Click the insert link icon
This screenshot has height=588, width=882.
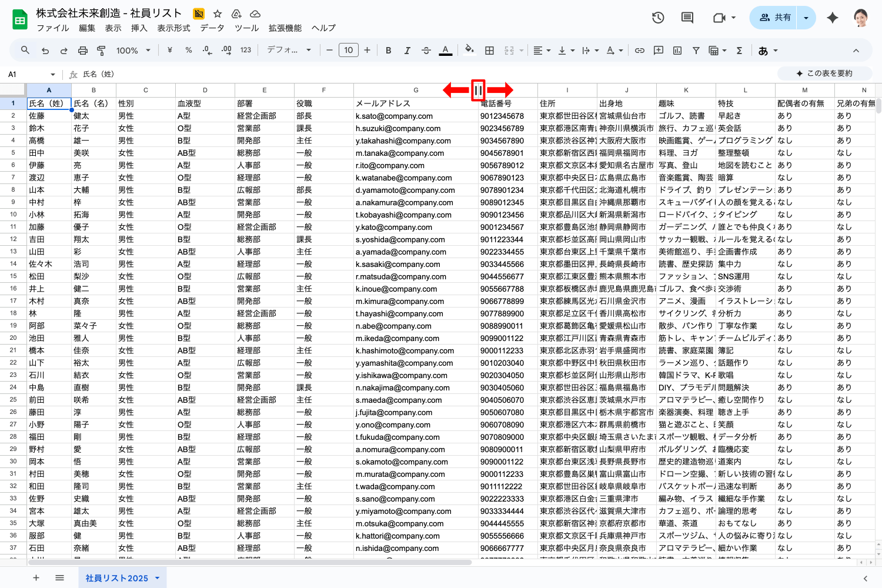point(640,51)
